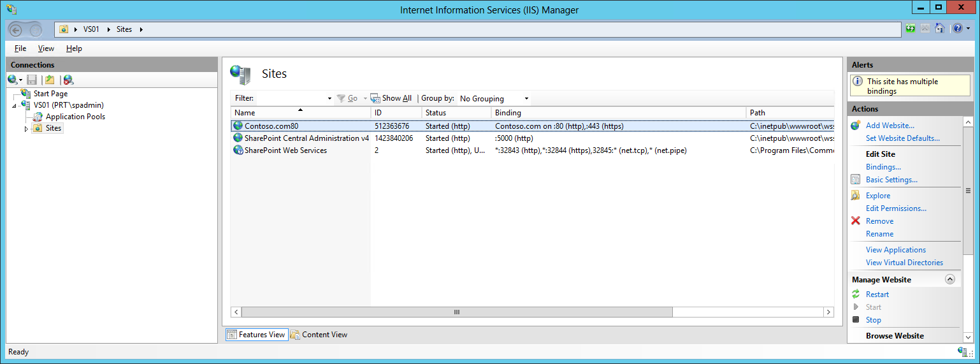
Task: Click the Contoso.com80 globe icon
Action: [238, 126]
